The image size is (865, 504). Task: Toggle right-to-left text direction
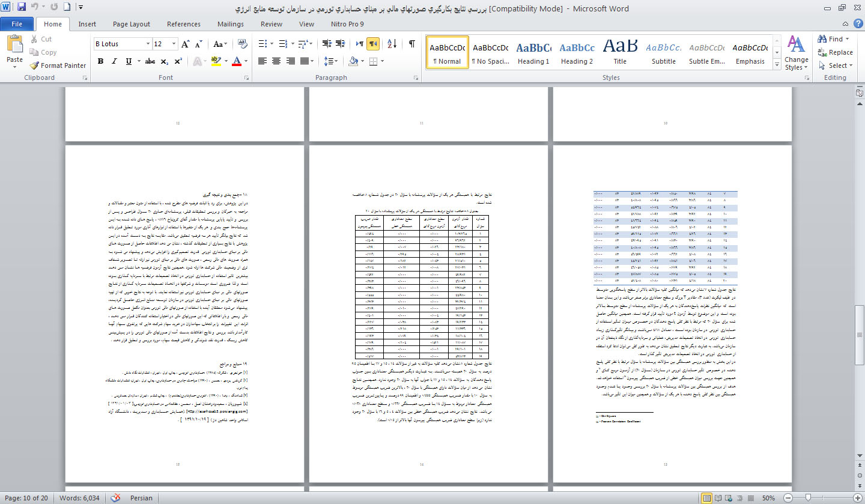pos(373,44)
